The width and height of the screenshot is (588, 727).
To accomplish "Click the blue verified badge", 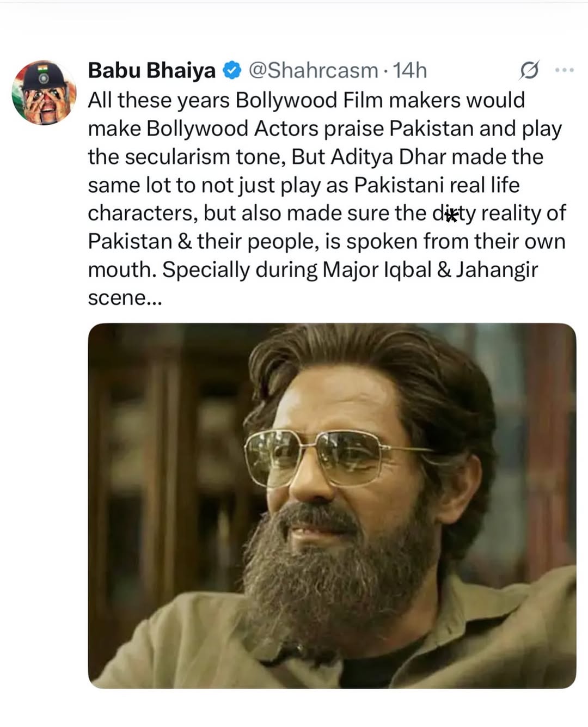I will (x=232, y=70).
